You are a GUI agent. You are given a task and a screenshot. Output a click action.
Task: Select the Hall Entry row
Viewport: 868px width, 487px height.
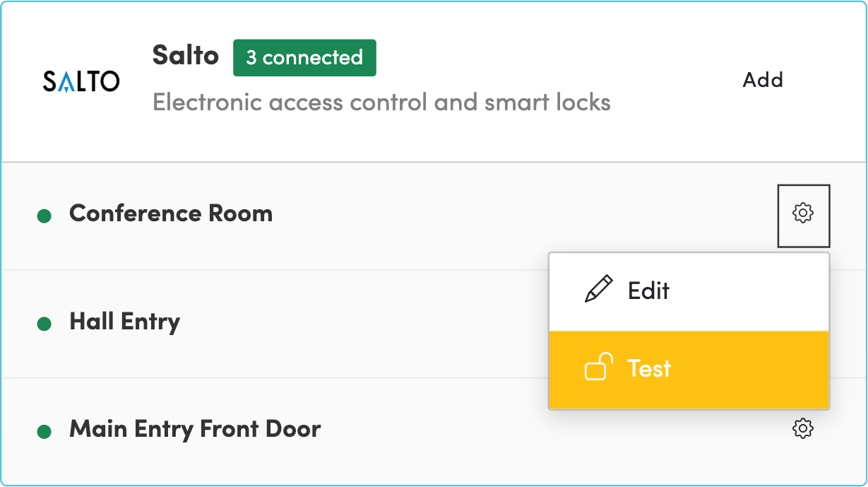point(124,322)
